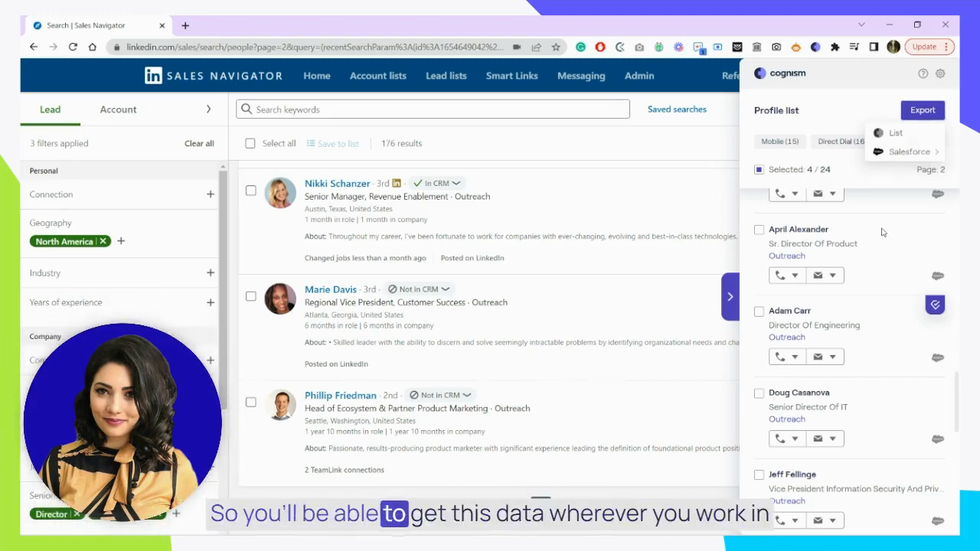The image size is (980, 551).
Task: Open Smart Links in the navigation
Action: (512, 76)
